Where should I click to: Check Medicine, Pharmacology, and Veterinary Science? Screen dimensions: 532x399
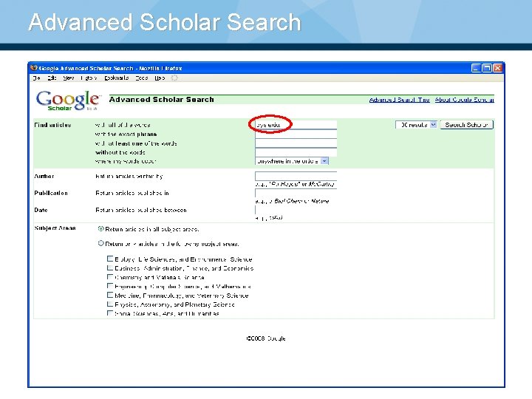(x=110, y=295)
